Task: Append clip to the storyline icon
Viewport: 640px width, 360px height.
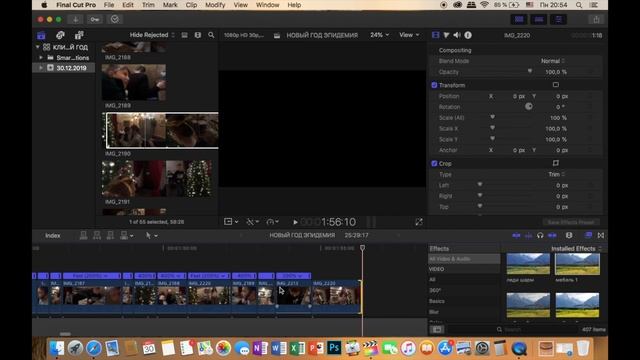Action: [x=110, y=236]
